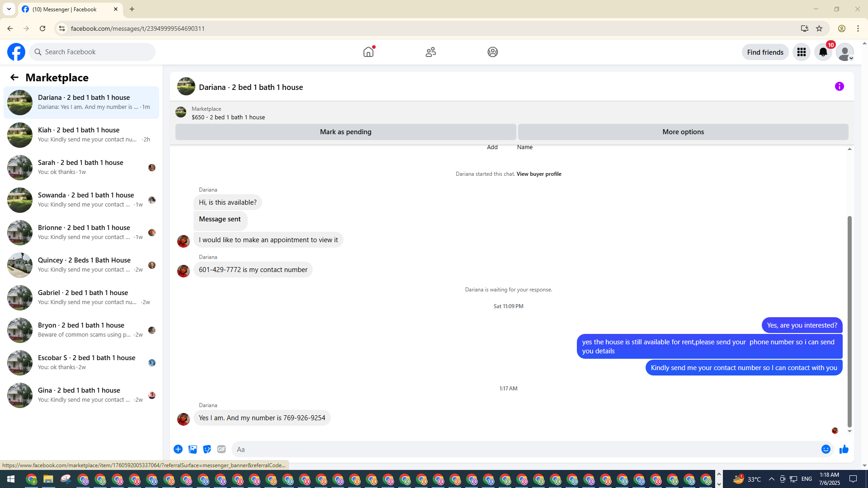Open the Groups icon in top navigation
Image resolution: width=868 pixels, height=488 pixels.
[492, 52]
